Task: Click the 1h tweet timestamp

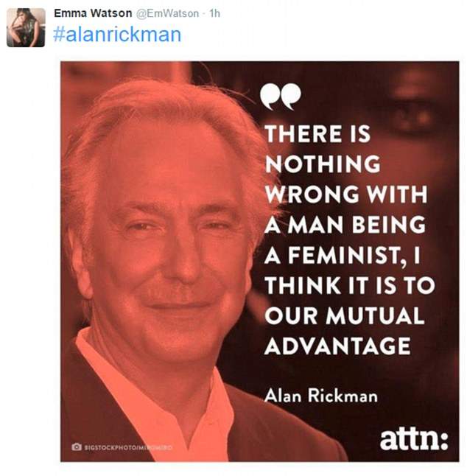Action: pyautogui.click(x=215, y=14)
